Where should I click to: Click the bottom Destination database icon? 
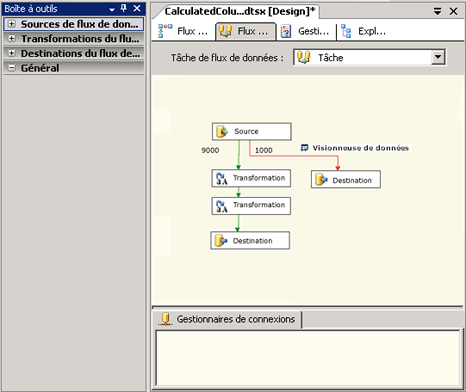click(221, 240)
